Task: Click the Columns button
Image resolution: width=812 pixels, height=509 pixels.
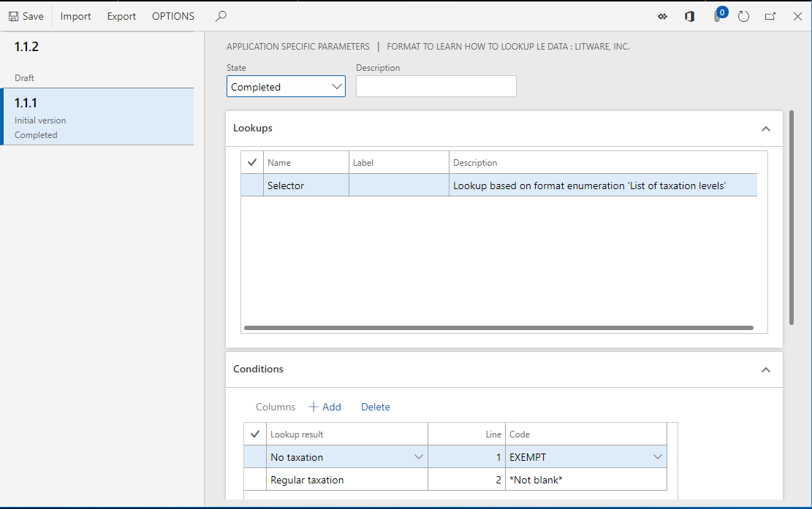Action: (276, 407)
